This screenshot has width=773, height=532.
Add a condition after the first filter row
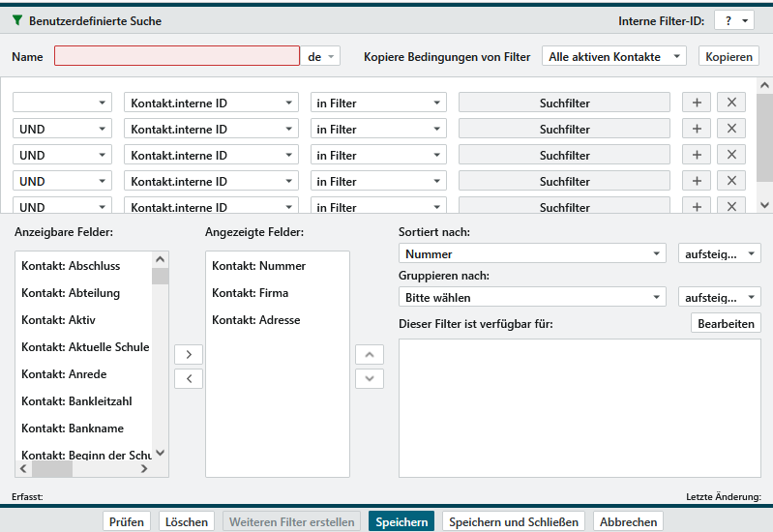pyautogui.click(x=696, y=103)
